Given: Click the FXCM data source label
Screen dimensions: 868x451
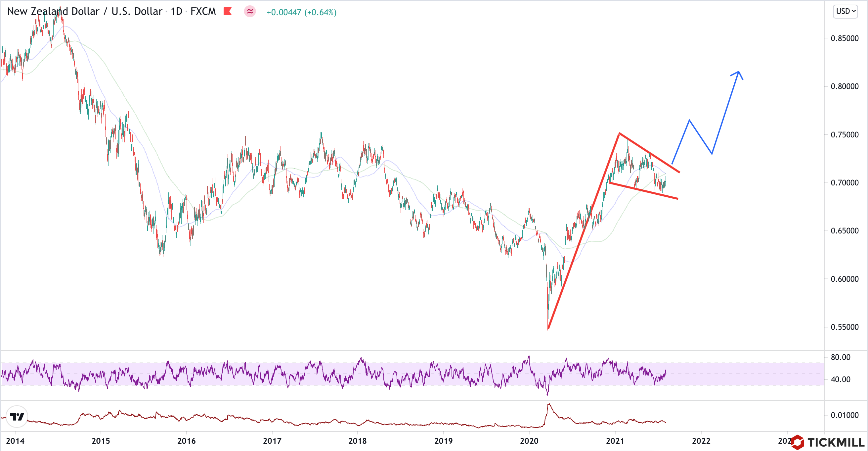Looking at the screenshot, I should pos(203,12).
